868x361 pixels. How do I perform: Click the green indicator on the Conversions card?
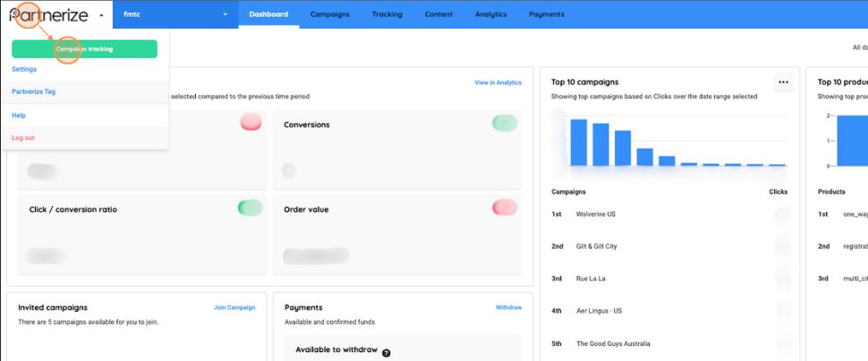pyautogui.click(x=505, y=124)
